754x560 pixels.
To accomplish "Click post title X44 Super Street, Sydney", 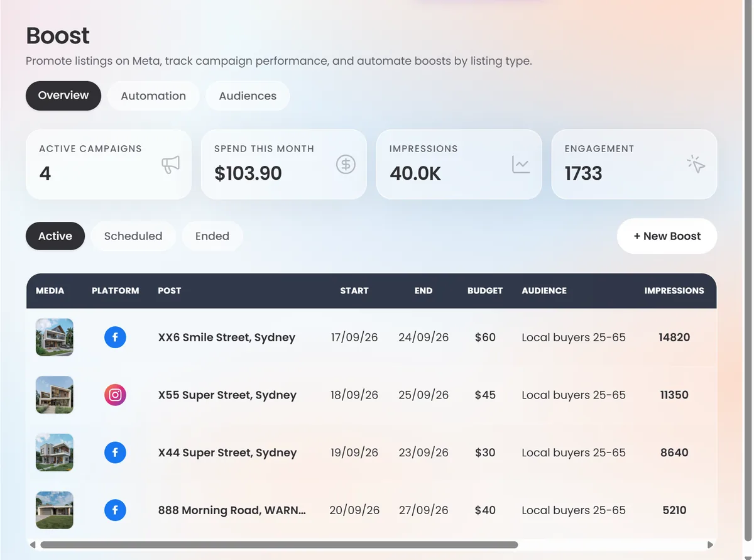I will (x=227, y=453).
